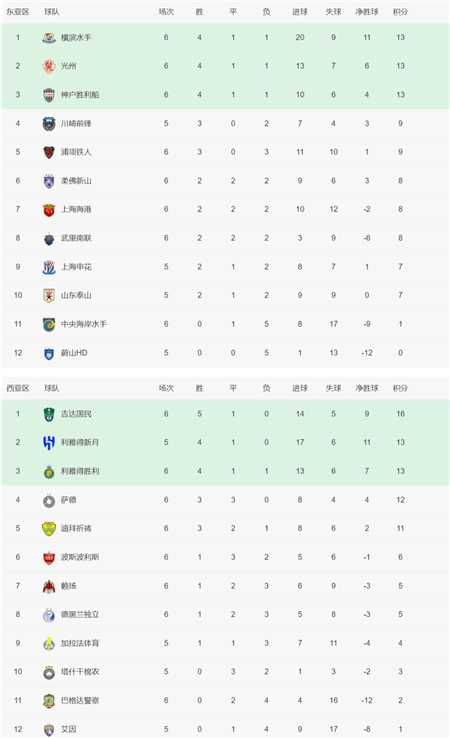
Task: Click the 中央海岸水手 team name
Action: pyautogui.click(x=84, y=324)
